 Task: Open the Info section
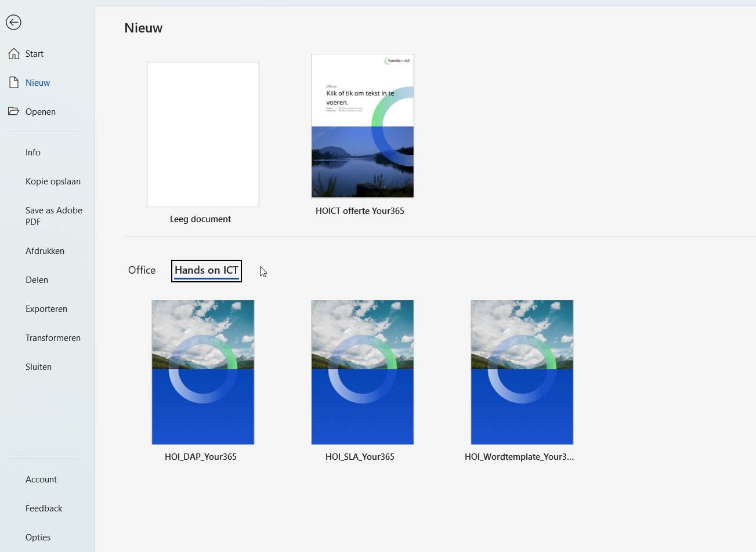32,152
